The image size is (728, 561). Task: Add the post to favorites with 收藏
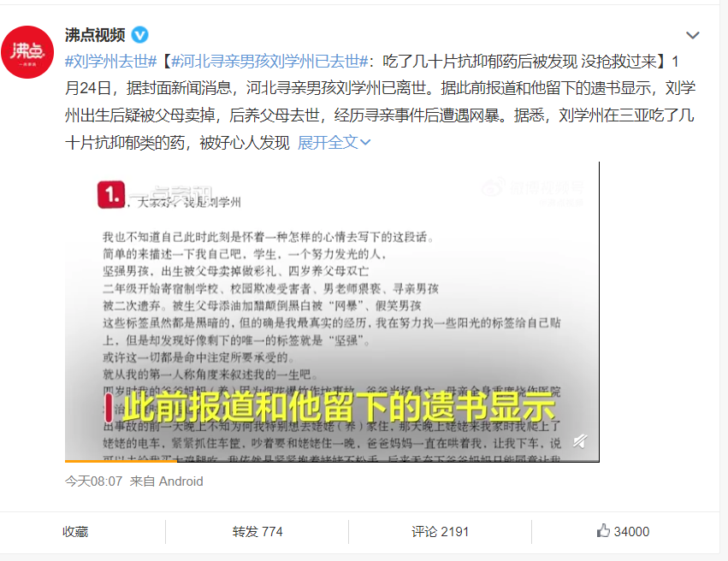[75, 532]
